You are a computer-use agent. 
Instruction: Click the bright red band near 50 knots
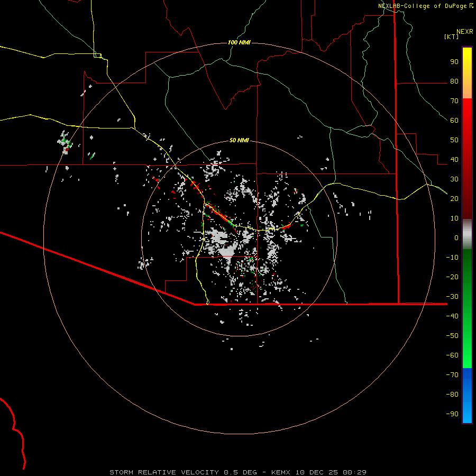pyautogui.click(x=467, y=140)
